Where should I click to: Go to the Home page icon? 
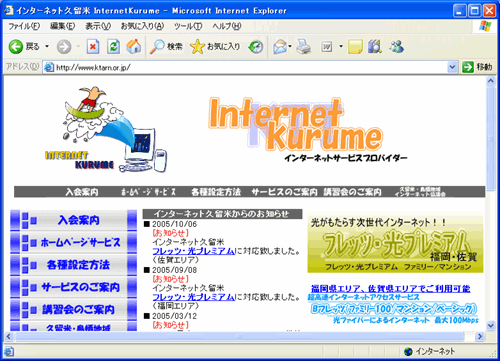click(134, 47)
